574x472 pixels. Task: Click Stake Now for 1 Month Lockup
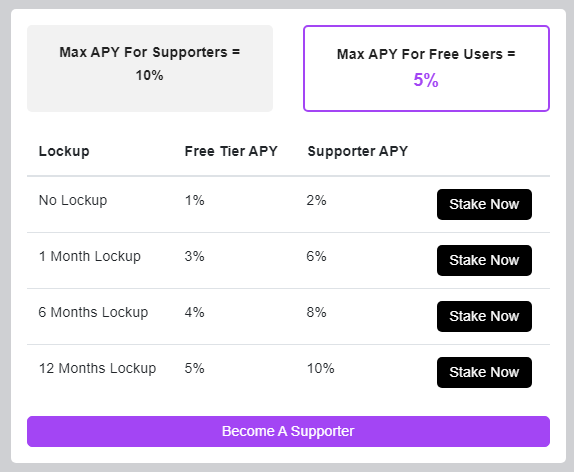tap(484, 260)
